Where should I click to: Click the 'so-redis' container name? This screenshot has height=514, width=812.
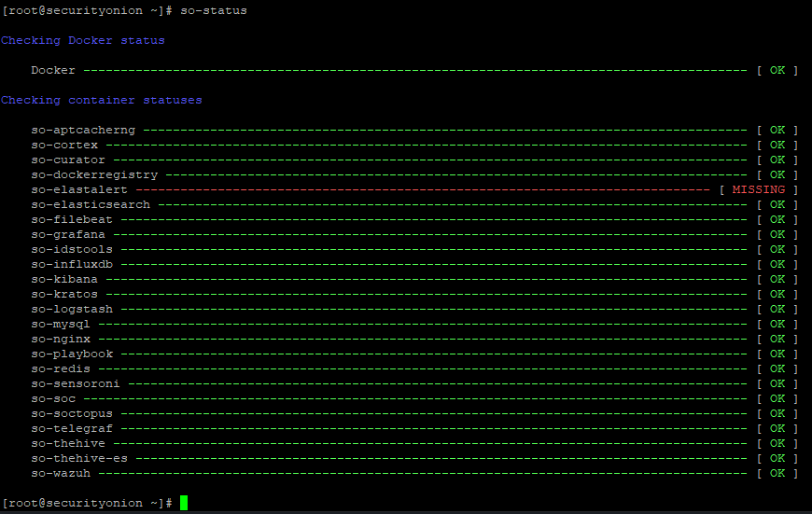click(61, 369)
